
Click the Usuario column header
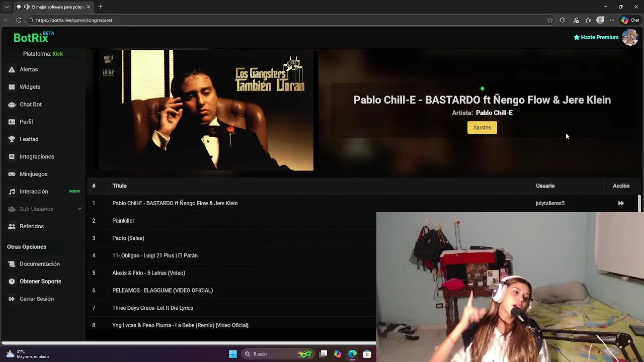(x=545, y=186)
